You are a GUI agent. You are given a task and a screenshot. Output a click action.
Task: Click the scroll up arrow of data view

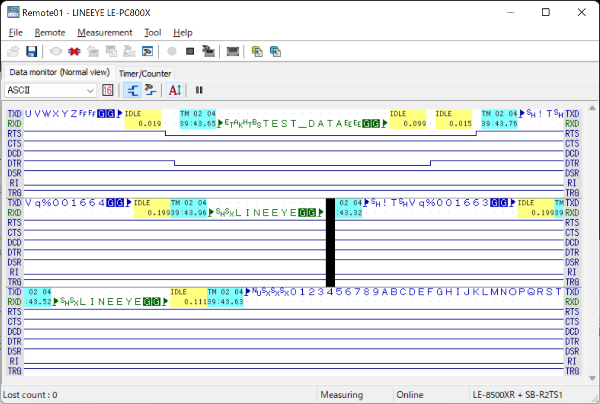click(592, 108)
